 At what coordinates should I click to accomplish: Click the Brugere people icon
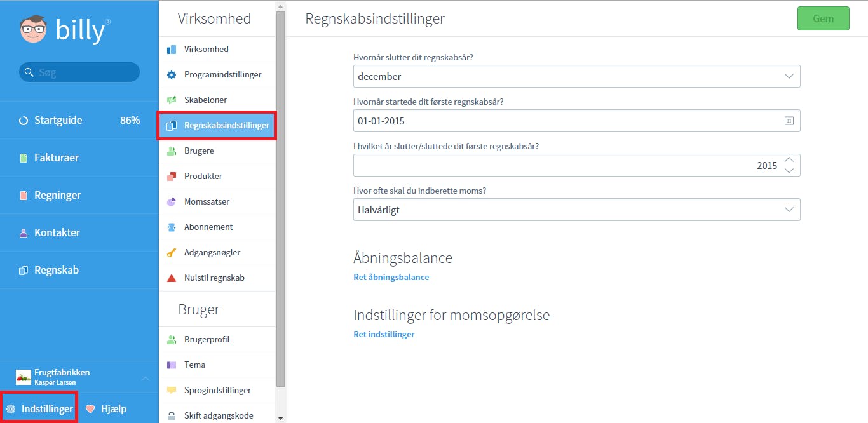171,151
